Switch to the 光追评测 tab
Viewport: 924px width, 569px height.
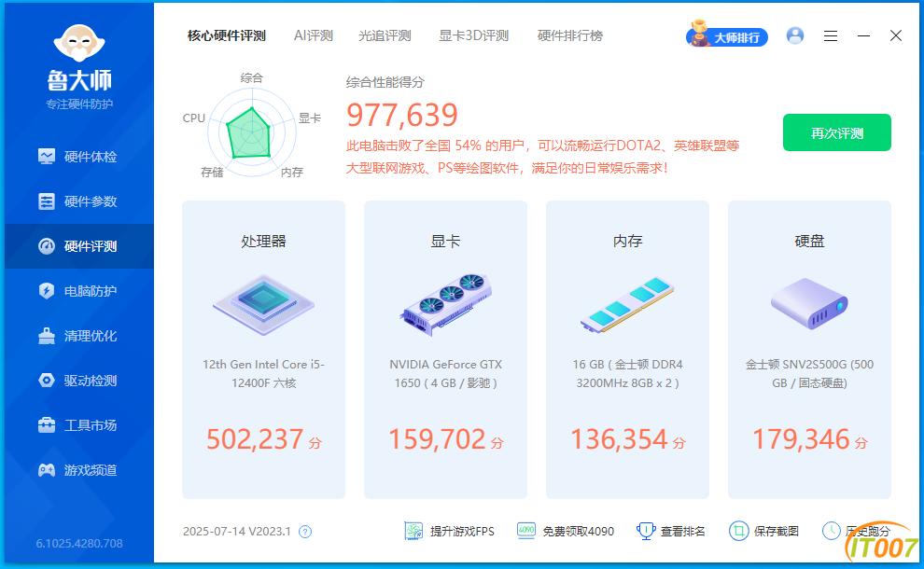coord(385,36)
